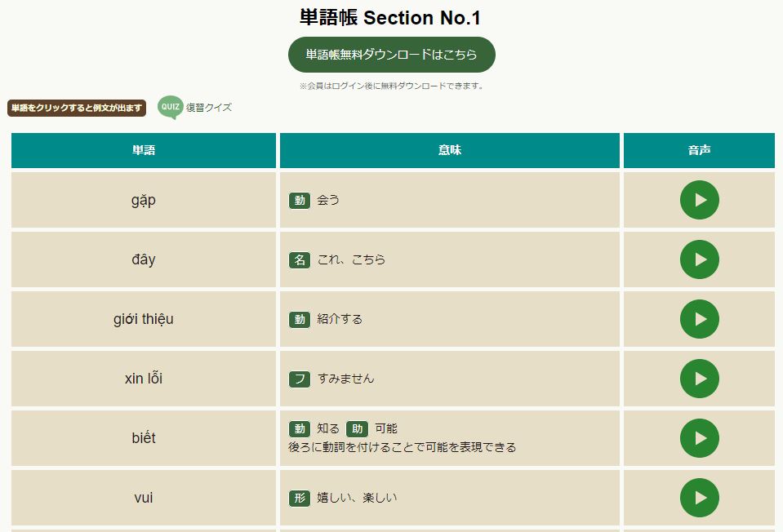Play audio for giới thiệu
The image size is (783, 532).
click(x=699, y=319)
